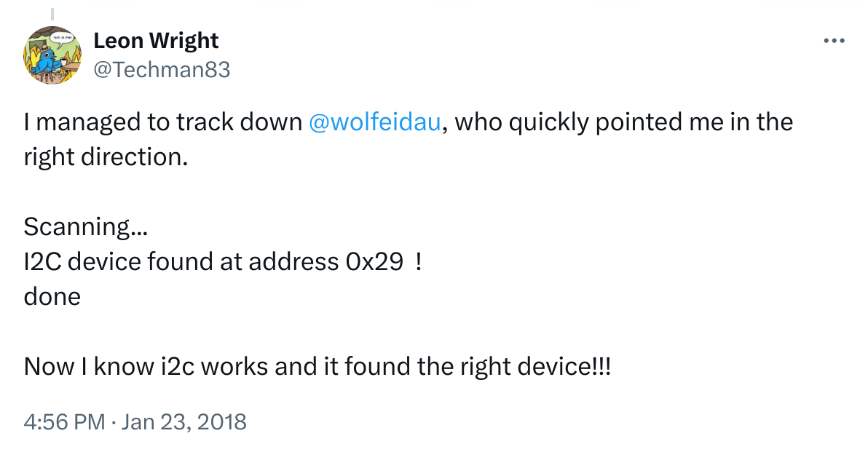Viewport: 868px width, 460px height.
Task: Click the thread connector line above avatar
Action: (52, 12)
